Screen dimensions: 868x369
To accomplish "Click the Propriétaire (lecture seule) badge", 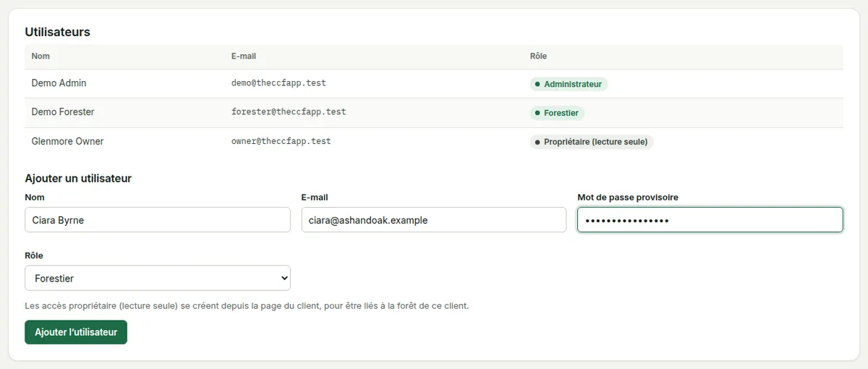I will 592,142.
